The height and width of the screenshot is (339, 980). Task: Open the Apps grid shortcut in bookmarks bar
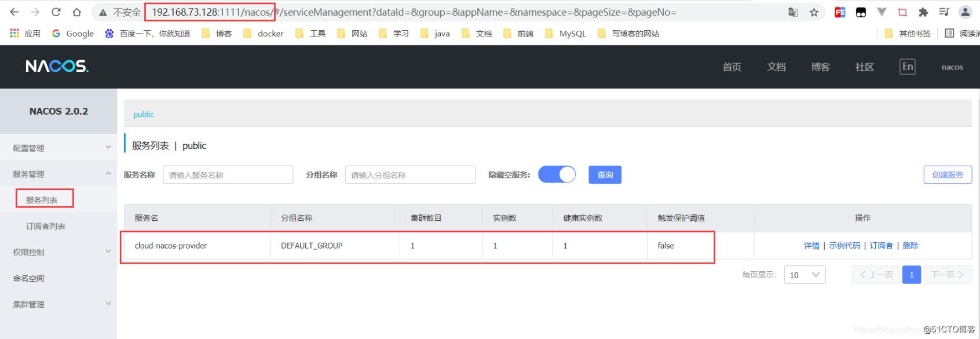[25, 34]
